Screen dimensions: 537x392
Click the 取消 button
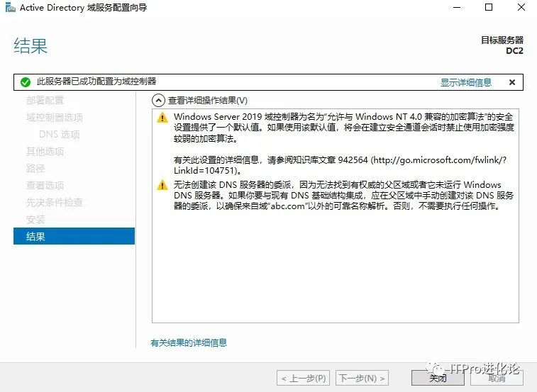coord(497,378)
